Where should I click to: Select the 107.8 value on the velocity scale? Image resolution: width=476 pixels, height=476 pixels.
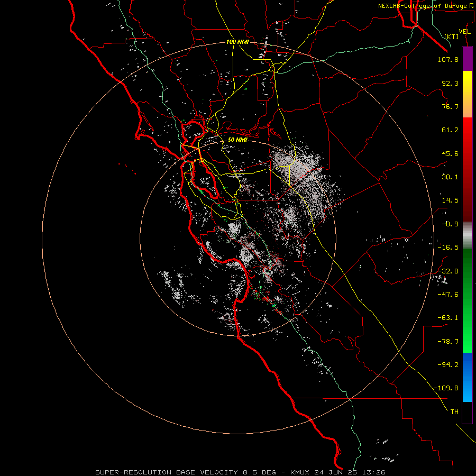point(448,59)
